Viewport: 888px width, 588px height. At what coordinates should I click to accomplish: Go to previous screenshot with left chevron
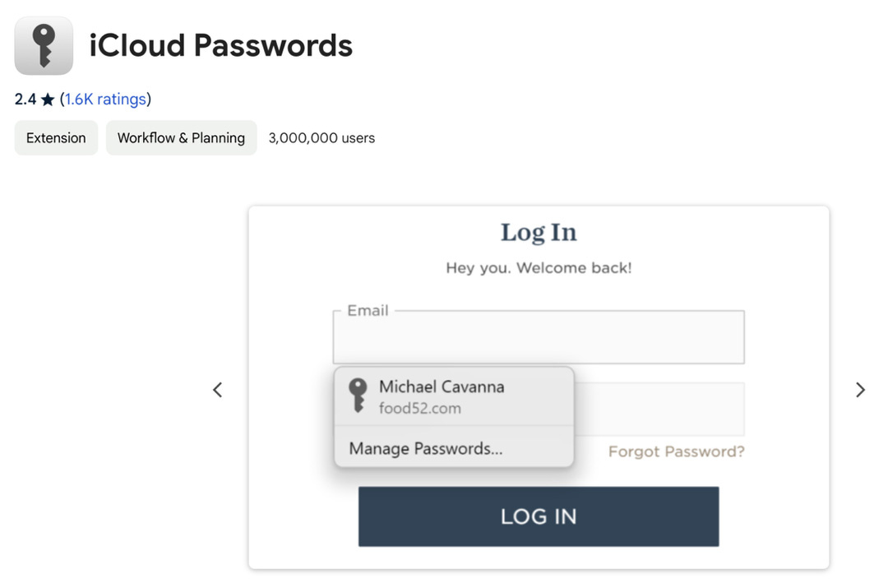pos(218,390)
